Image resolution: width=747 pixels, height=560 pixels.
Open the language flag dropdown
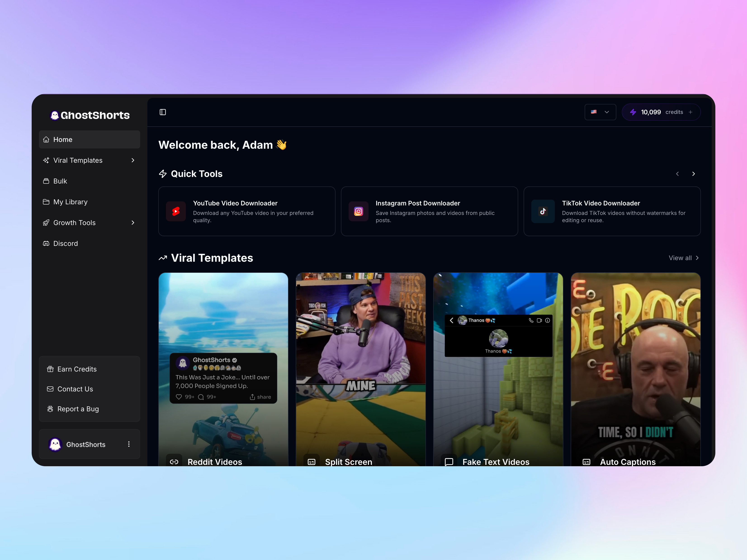[x=600, y=112]
